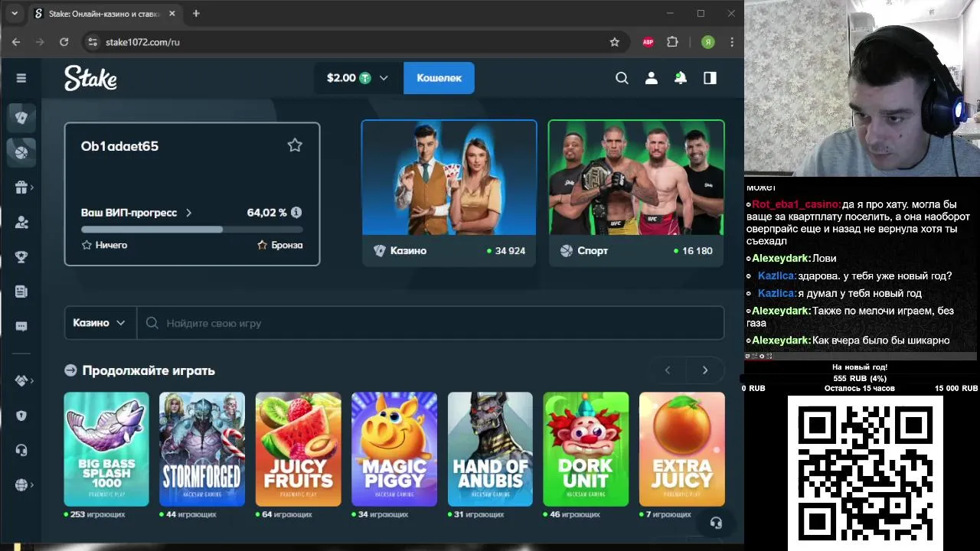Show previous games with left carousel arrow
The height and width of the screenshot is (551, 980).
668,370
